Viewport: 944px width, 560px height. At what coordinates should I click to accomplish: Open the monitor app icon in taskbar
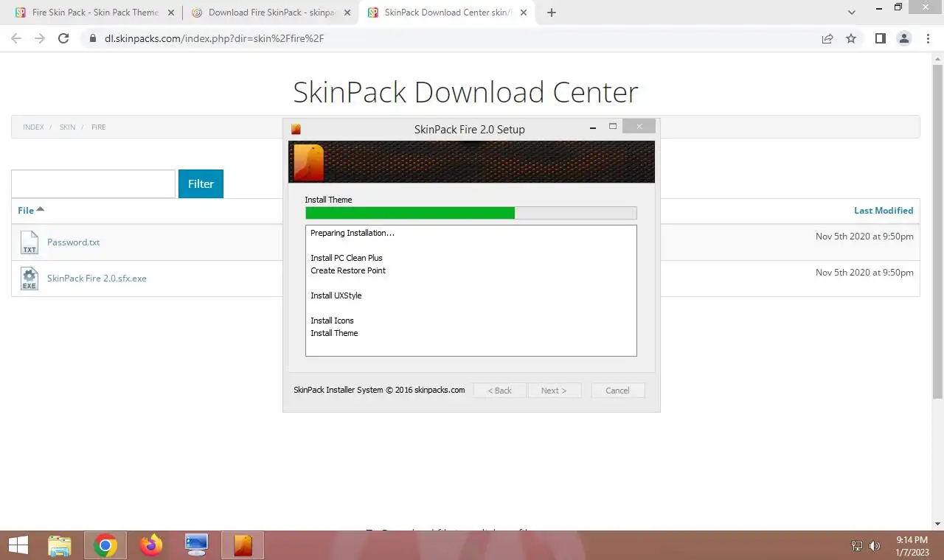tap(197, 545)
